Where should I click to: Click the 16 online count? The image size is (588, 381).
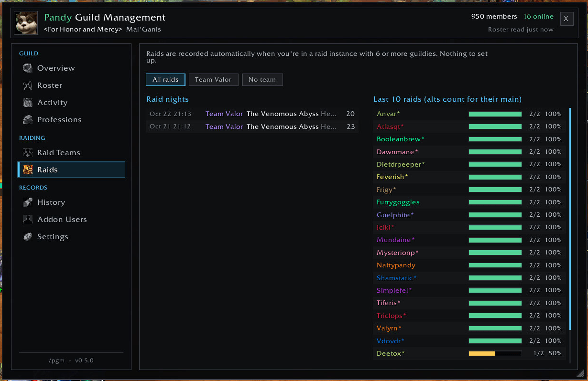coord(539,17)
